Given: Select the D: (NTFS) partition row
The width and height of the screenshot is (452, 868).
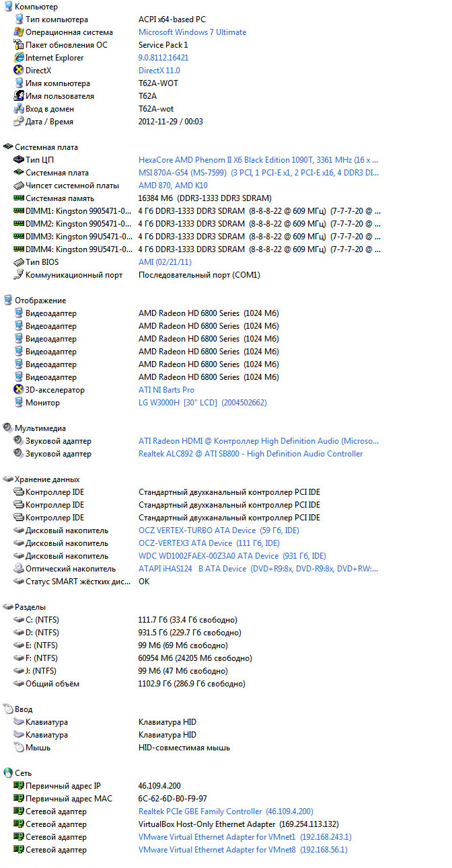Looking at the screenshot, I should pos(128,633).
